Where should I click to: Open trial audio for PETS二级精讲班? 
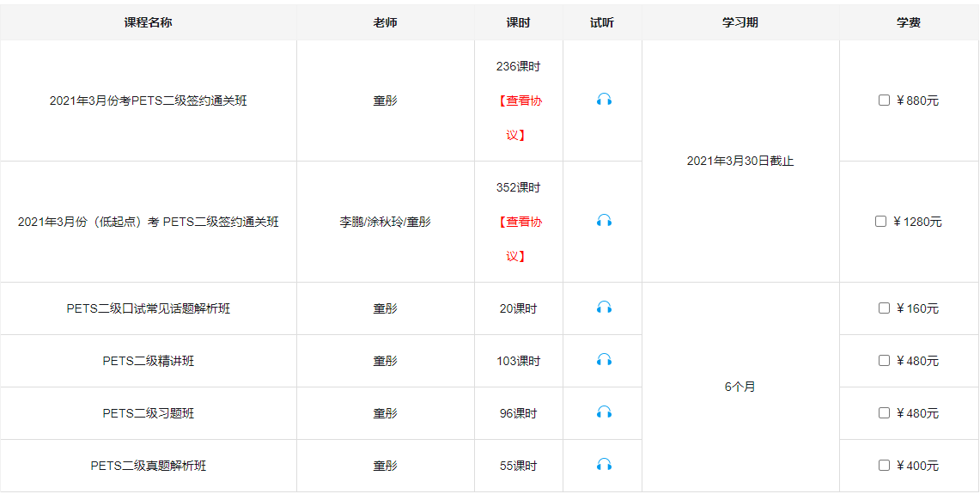604,360
